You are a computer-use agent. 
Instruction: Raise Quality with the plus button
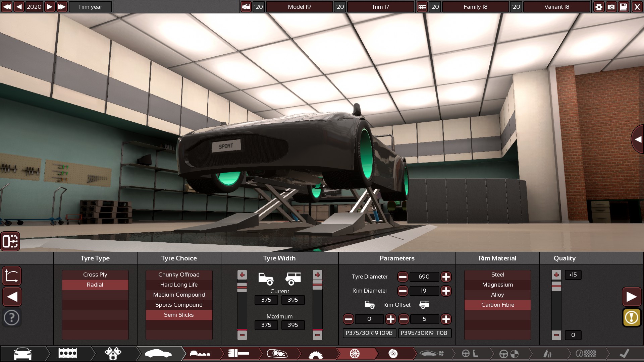(556, 275)
